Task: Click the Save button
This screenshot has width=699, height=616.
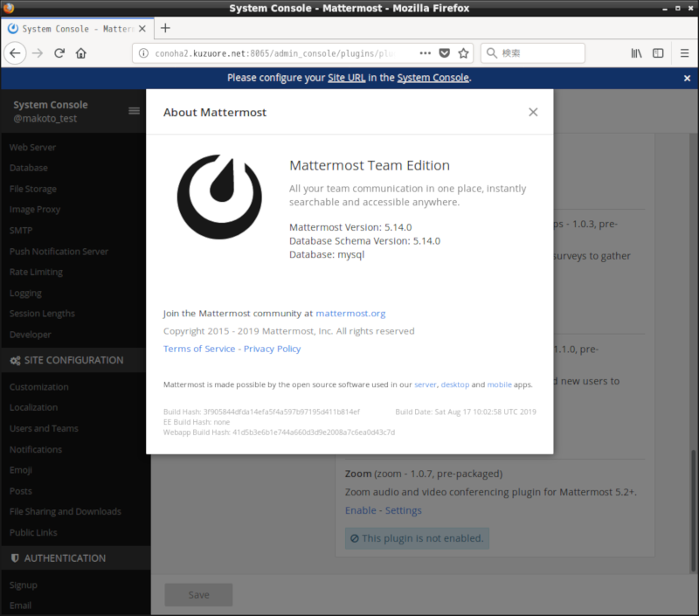Action: (198, 595)
